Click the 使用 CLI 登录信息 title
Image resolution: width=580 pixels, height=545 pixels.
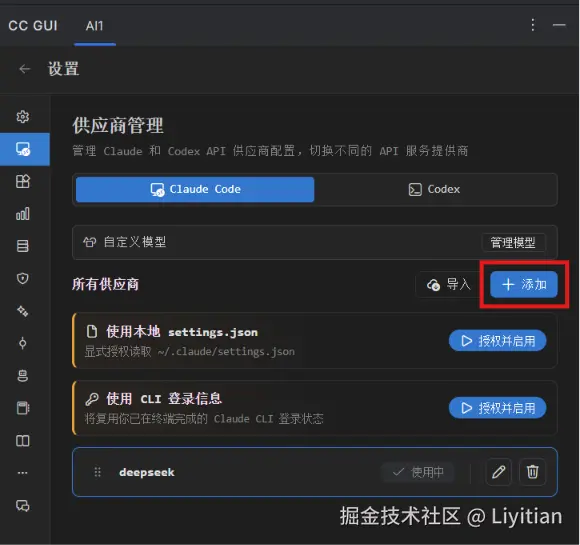pos(164,399)
